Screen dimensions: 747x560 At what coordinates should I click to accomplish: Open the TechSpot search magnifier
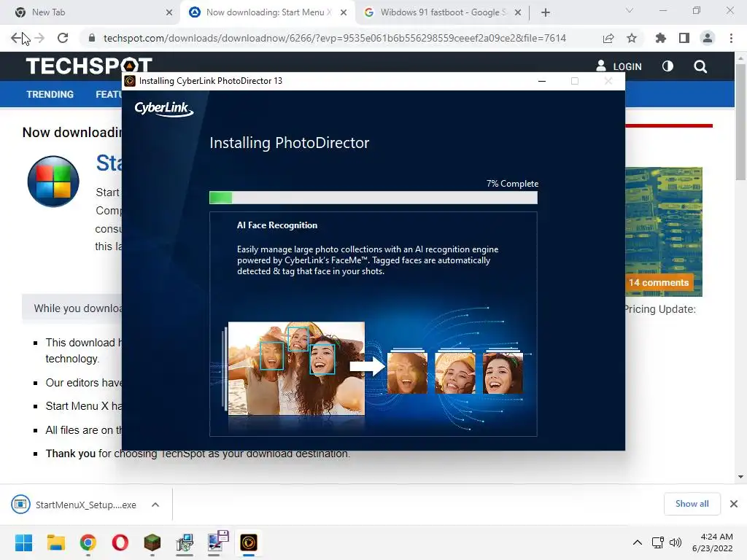pos(700,66)
